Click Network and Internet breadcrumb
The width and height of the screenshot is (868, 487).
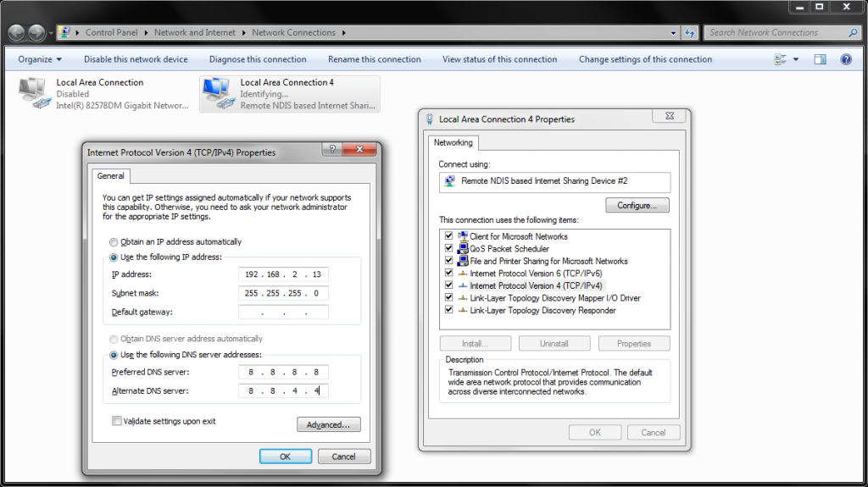(195, 33)
